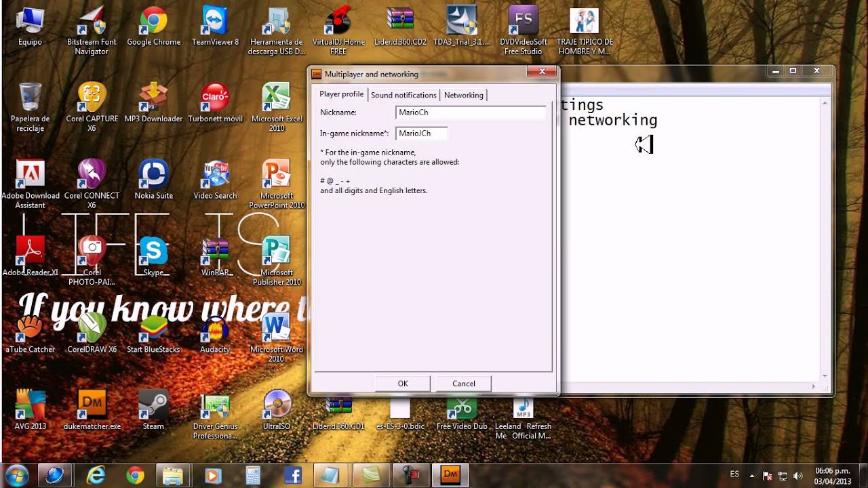Open the volume control in system tray
This screenshot has width=868, height=488.
coord(797,476)
